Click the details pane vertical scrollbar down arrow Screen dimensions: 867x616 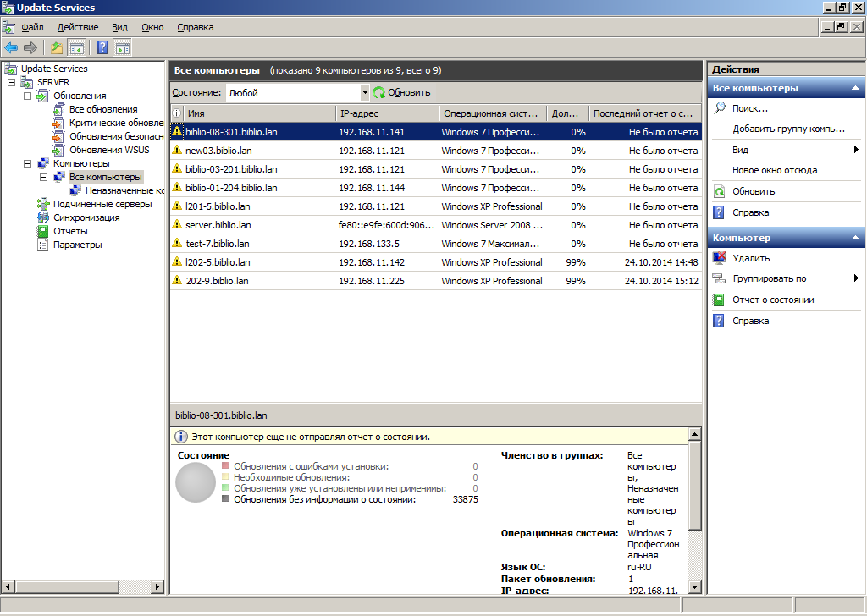(694, 587)
